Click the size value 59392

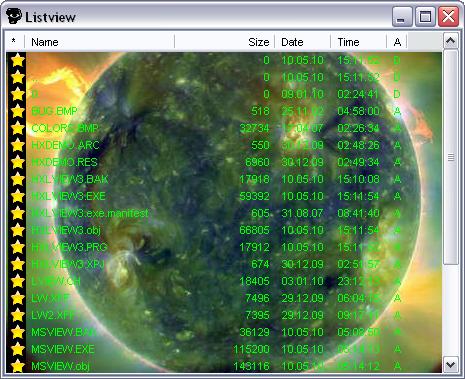coord(254,196)
